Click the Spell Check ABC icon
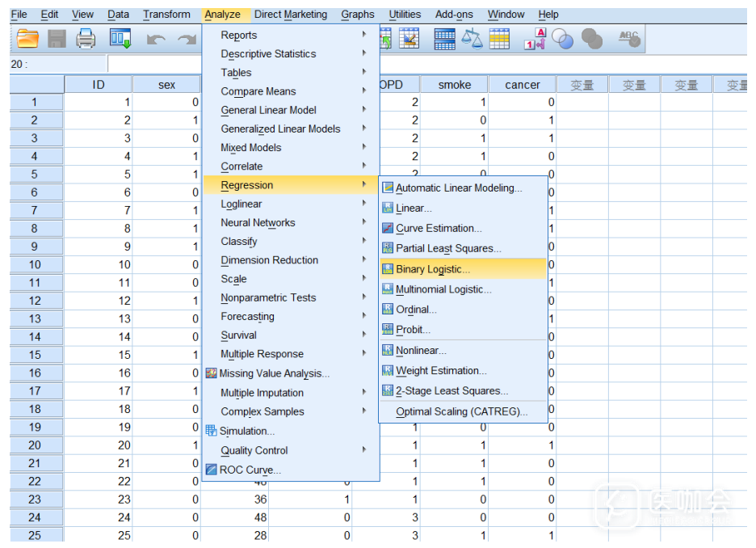The height and width of the screenshot is (548, 756). (x=628, y=39)
